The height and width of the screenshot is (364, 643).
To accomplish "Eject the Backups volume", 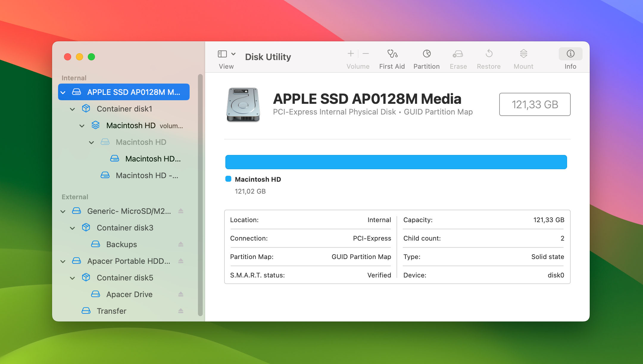I will pyautogui.click(x=181, y=244).
